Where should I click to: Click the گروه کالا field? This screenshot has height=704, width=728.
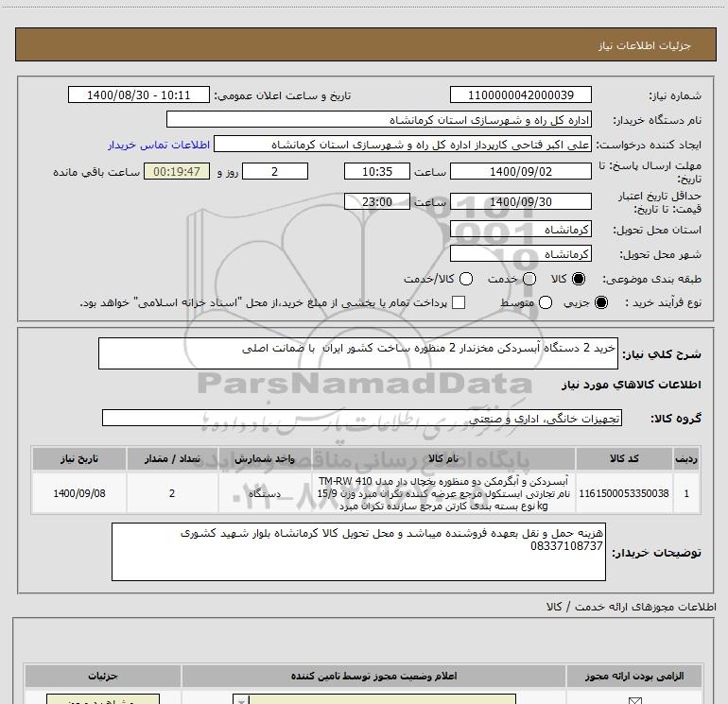point(362,418)
